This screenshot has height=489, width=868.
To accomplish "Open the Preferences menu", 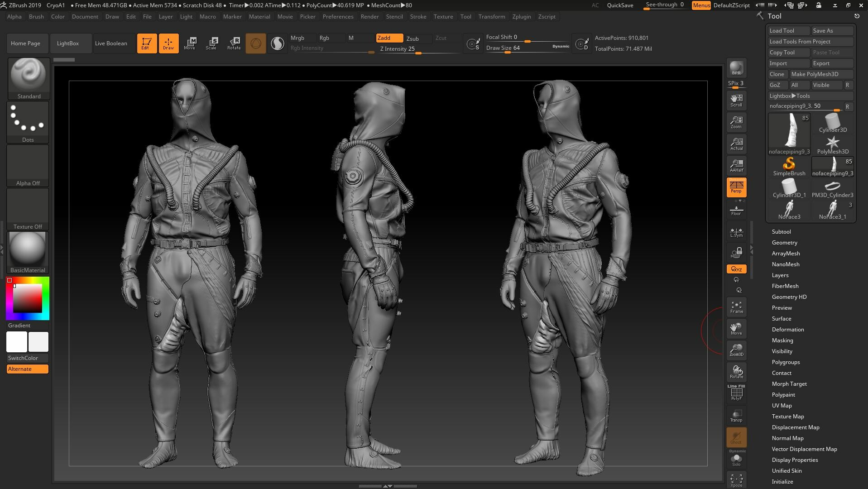I will point(338,17).
